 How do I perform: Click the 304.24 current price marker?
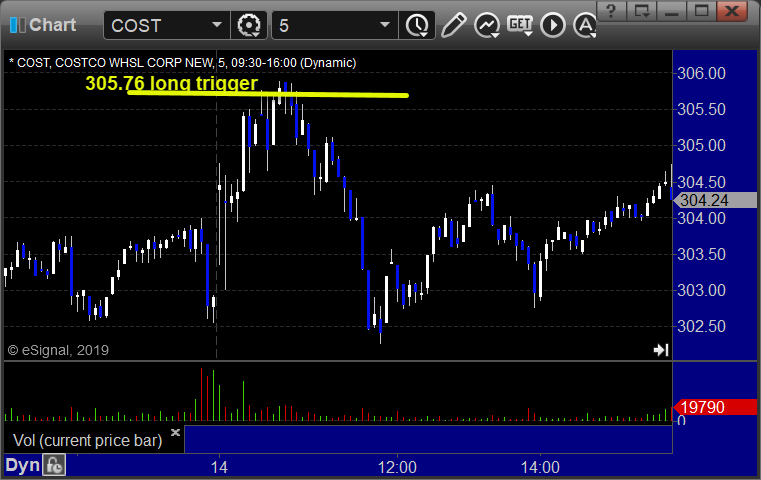tap(715, 200)
